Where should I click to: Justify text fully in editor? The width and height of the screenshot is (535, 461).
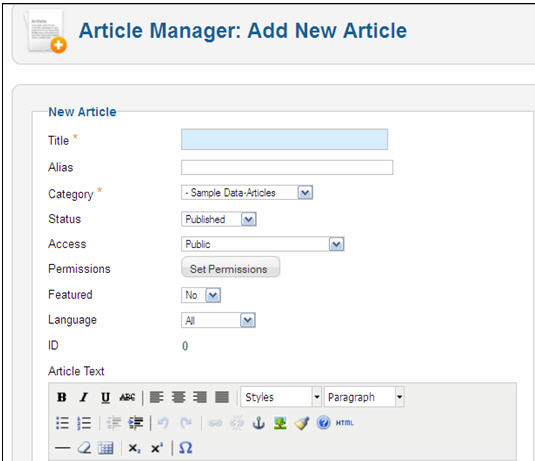pos(222,397)
